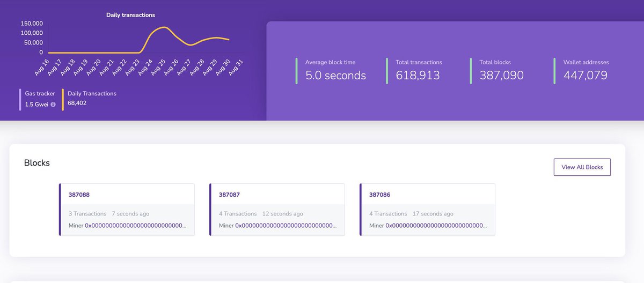This screenshot has height=283, width=644.
Task: Click the Blocks section heading
Action: coord(37,162)
